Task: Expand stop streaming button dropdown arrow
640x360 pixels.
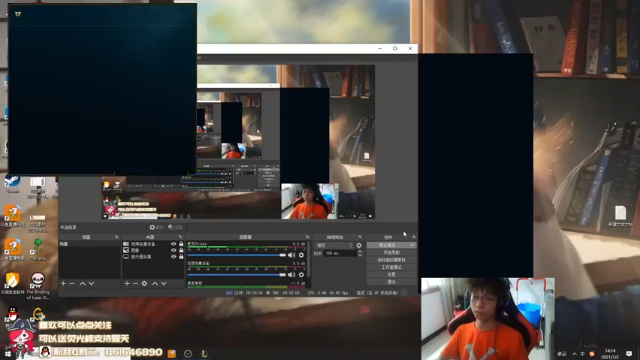Action: tap(412, 245)
